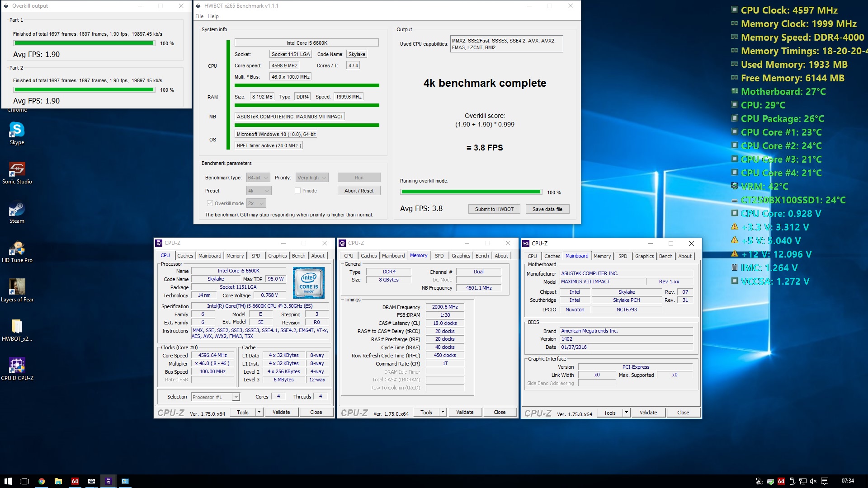Open the network tray icon
This screenshot has width=868, height=488.
point(802,481)
